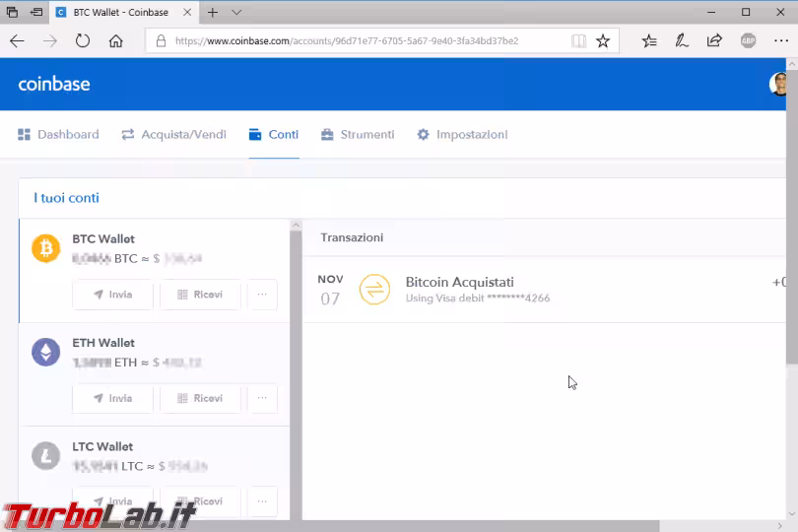The image size is (798, 532).
Task: Click the Bitcoin orange coin icon
Action: (45, 248)
